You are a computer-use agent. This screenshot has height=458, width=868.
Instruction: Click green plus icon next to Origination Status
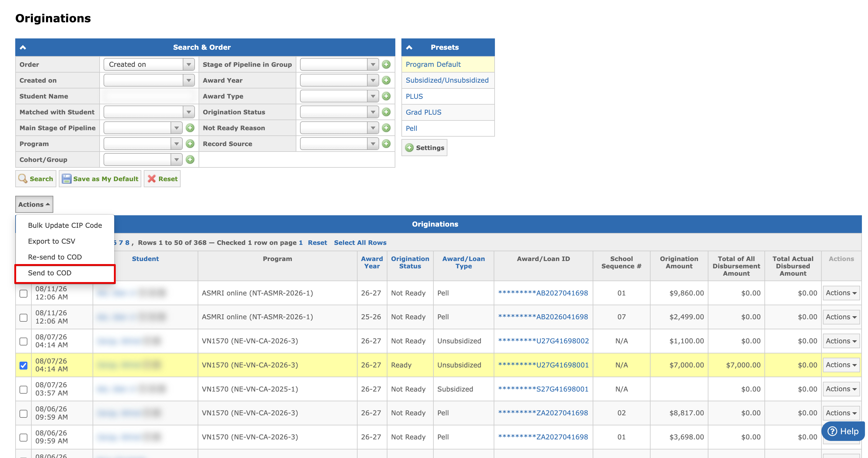[386, 112]
